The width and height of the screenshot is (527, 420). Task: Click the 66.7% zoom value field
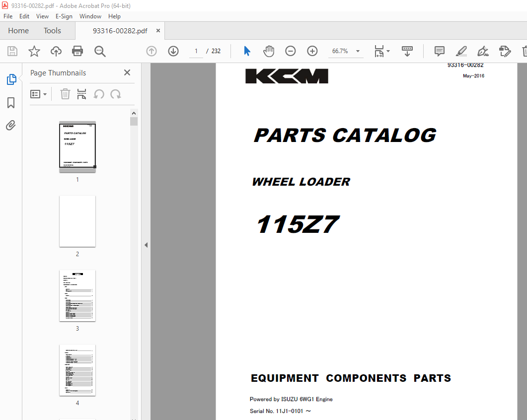coord(340,51)
